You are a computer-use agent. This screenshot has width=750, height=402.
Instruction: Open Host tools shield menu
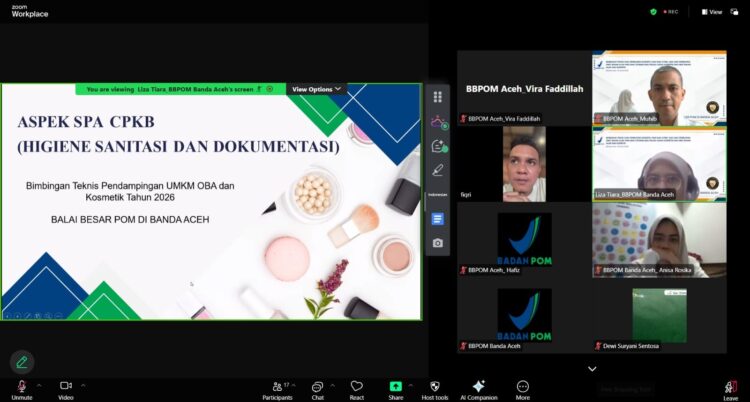(x=434, y=387)
